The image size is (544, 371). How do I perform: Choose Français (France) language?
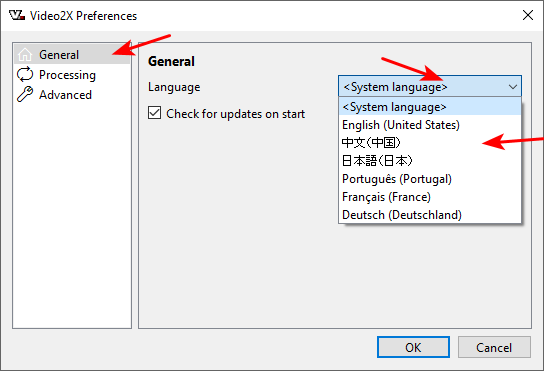click(x=430, y=197)
